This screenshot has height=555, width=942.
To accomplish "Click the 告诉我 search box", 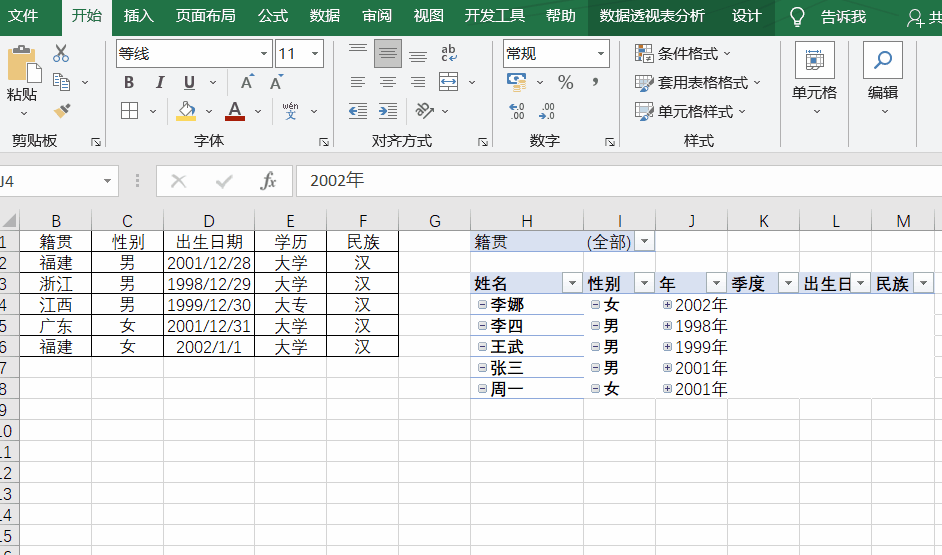I will pos(829,17).
